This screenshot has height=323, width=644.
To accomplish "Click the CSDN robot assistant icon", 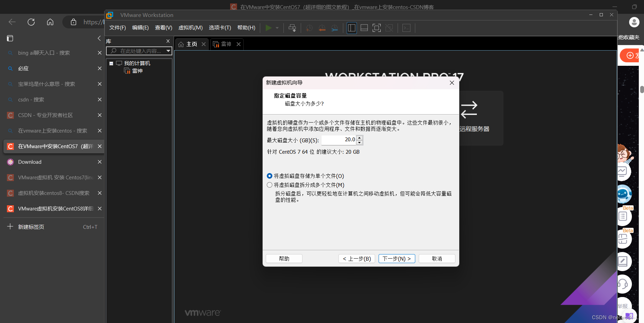I will pos(624,194).
